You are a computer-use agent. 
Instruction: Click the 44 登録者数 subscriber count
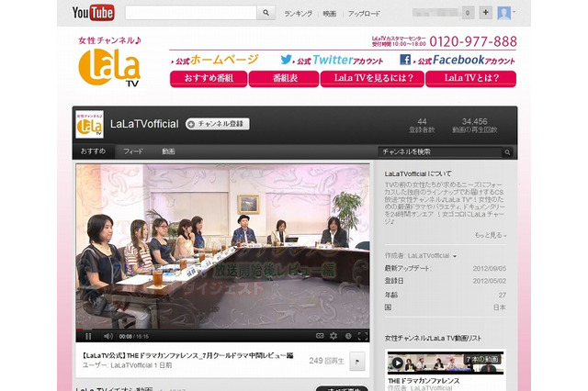(422, 126)
